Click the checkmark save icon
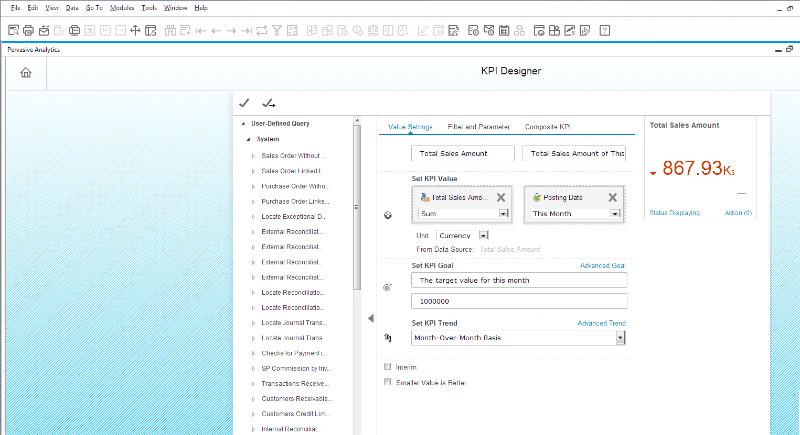This screenshot has height=435, width=800. click(244, 103)
